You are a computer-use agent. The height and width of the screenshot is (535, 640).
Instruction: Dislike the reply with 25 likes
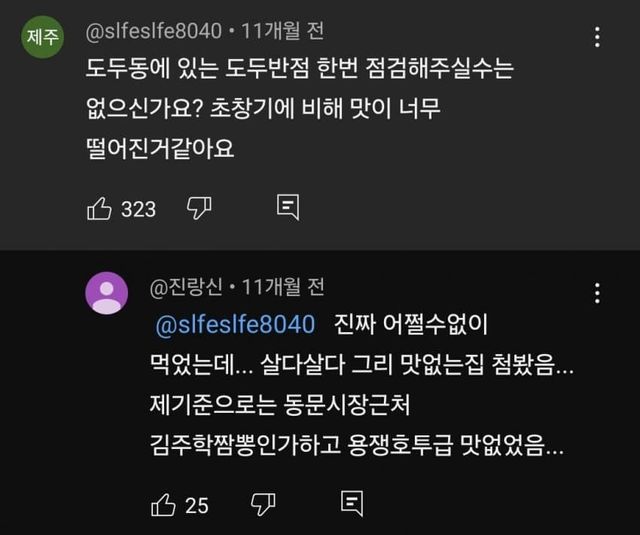[263, 504]
